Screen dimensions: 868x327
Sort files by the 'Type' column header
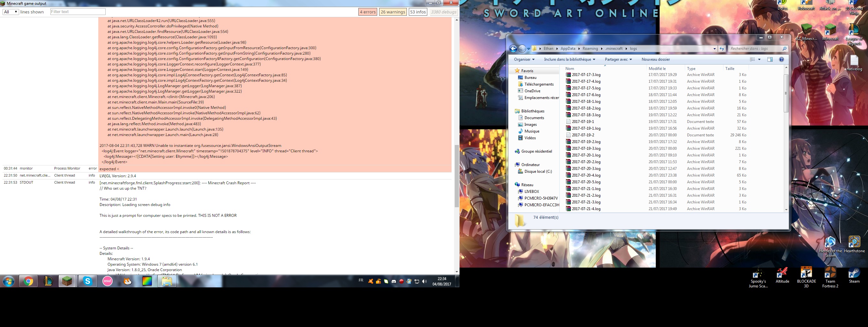(x=704, y=68)
